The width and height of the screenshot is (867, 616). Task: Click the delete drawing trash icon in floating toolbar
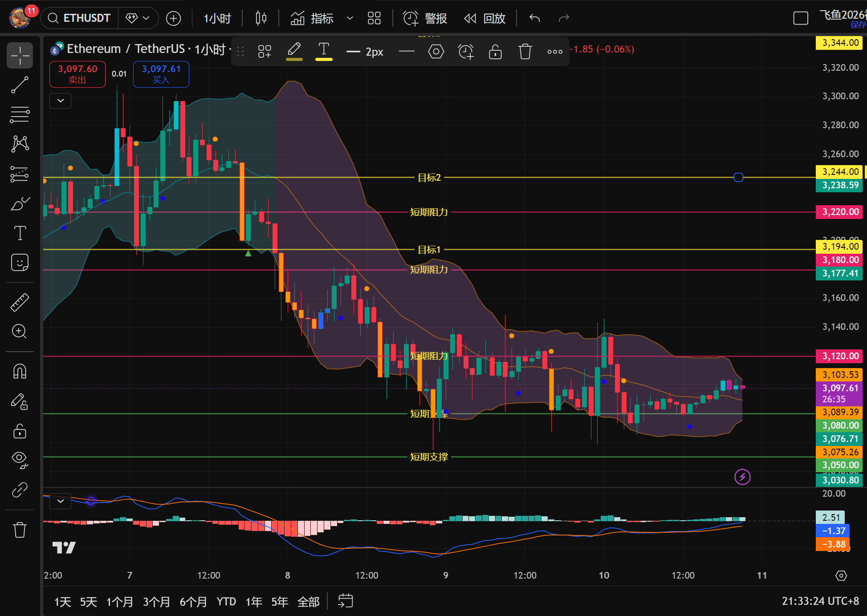tap(525, 52)
